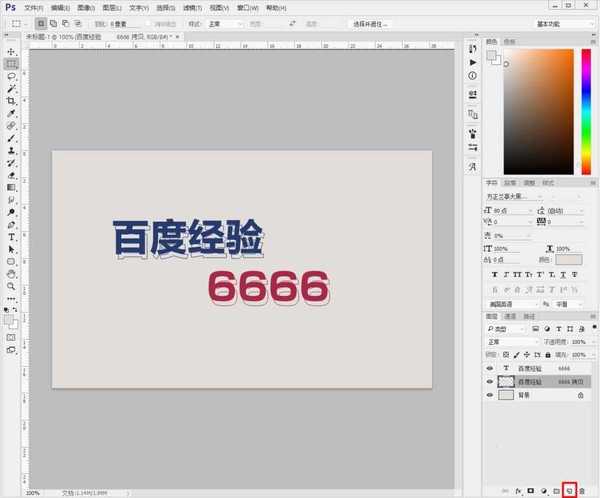Select the Move tool

click(x=11, y=51)
